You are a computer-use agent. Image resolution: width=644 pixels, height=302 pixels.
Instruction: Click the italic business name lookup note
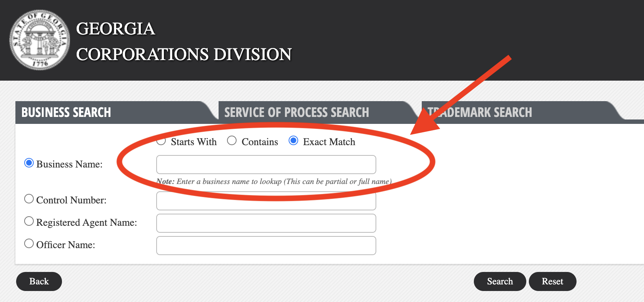(x=274, y=181)
